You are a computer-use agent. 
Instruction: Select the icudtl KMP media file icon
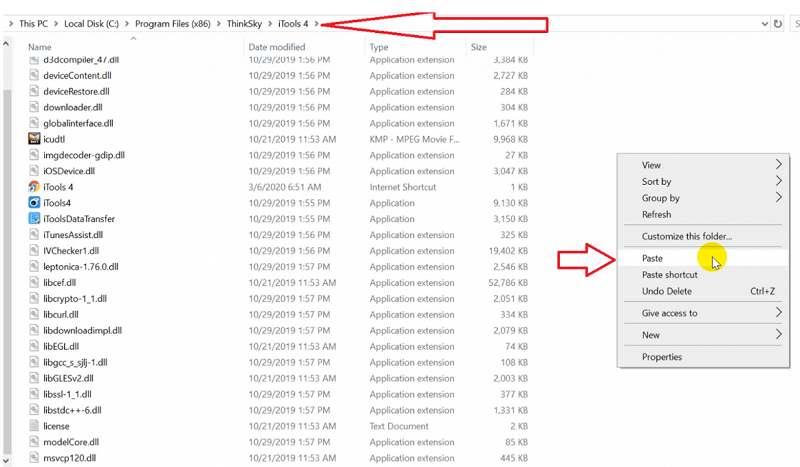tap(34, 139)
